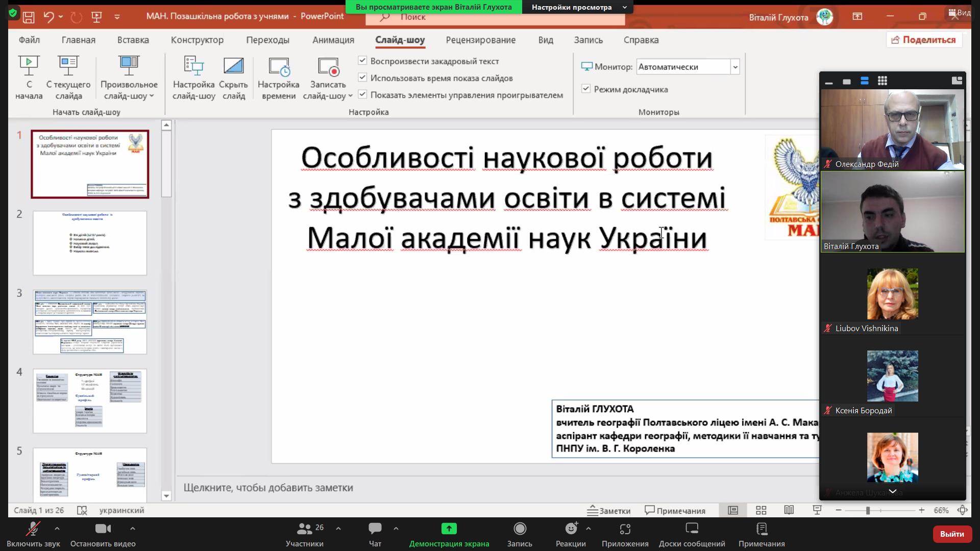Viewport: 980px width, 551px height.
Task: Click 'Демонстрация экрана' share screen
Action: [449, 535]
